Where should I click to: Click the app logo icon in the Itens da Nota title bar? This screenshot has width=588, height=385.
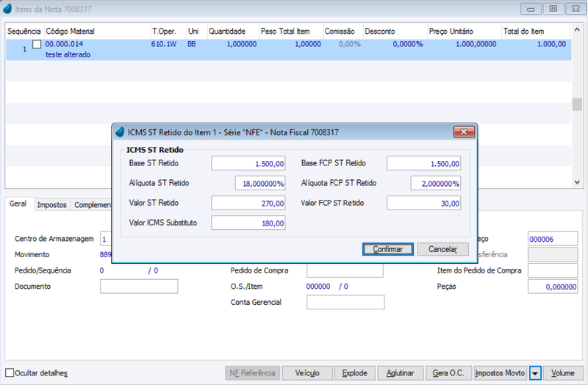pos(7,9)
